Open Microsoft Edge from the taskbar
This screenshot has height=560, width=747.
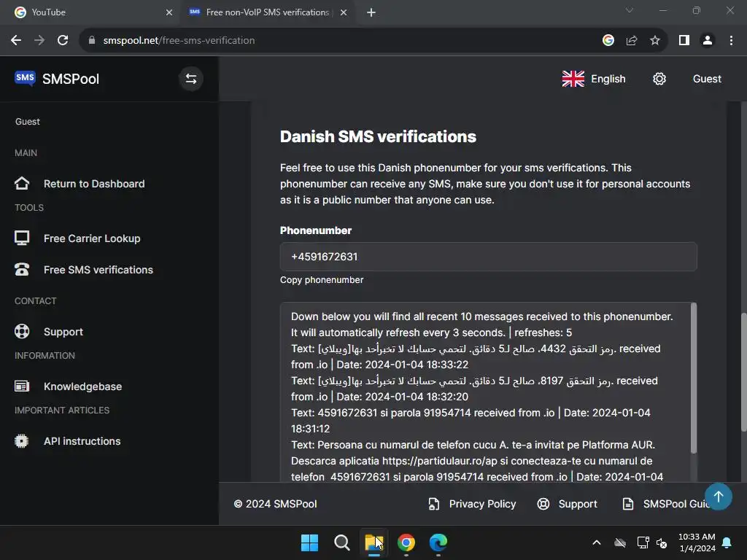click(x=438, y=542)
